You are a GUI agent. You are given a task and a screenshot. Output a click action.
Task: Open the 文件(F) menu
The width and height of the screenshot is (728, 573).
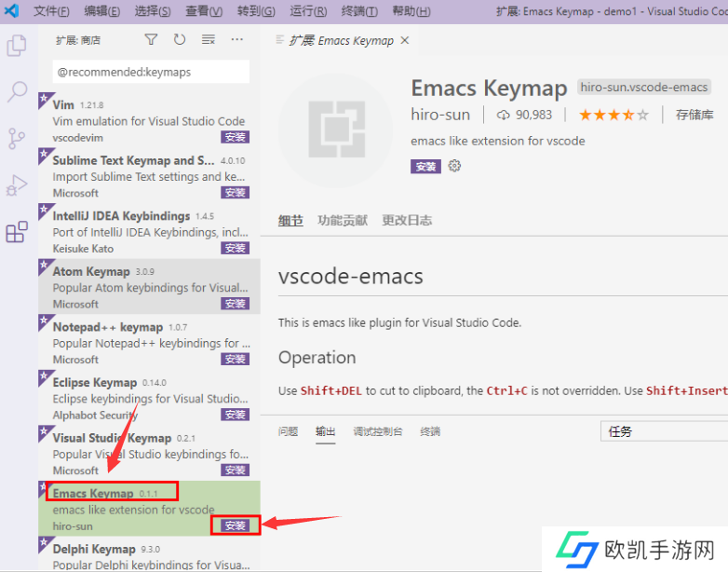pyautogui.click(x=51, y=10)
